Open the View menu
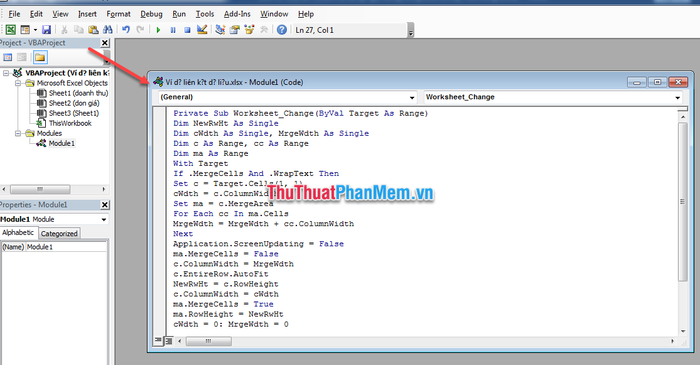 60,14
